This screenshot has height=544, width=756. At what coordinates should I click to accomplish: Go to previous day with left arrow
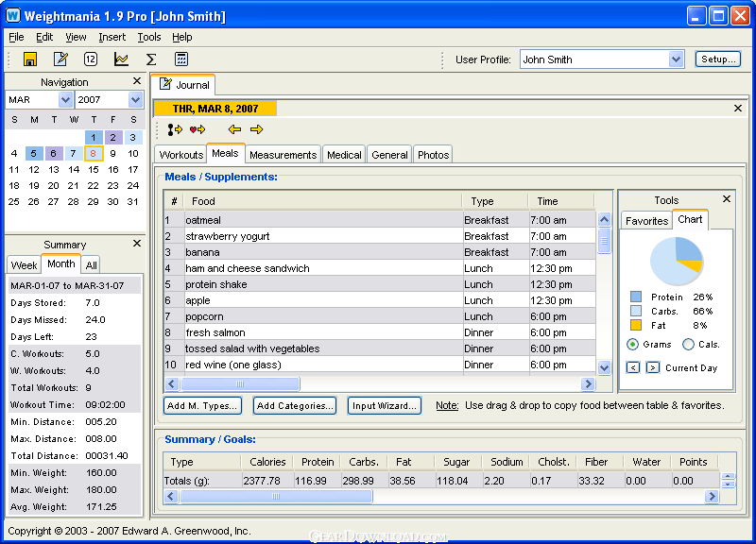(234, 129)
